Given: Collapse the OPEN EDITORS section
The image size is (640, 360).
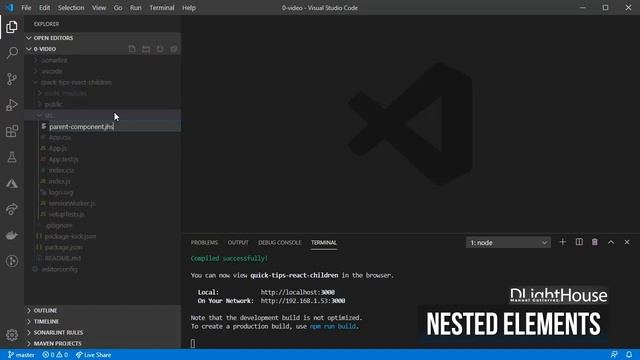Looking at the screenshot, I should coord(102,38).
